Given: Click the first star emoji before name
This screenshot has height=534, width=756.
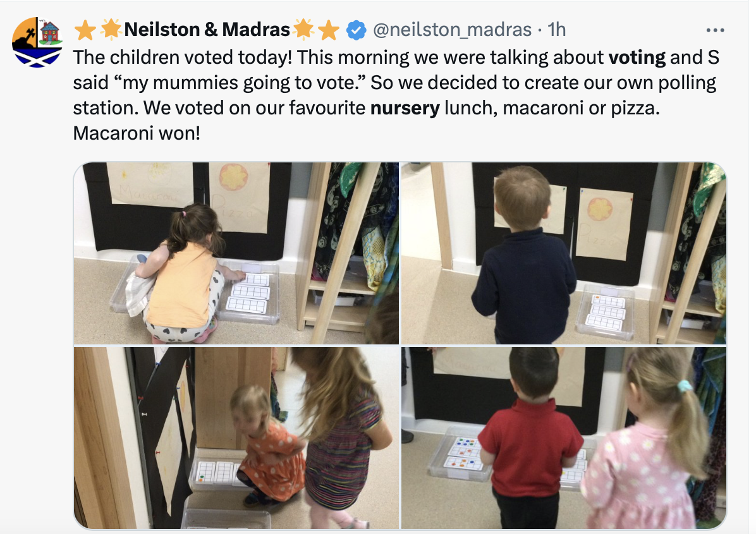Looking at the screenshot, I should 85,30.
